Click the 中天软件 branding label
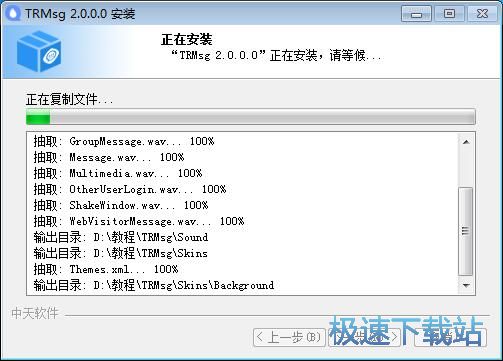Screen dimensions: 503x361 pyautogui.click(x=35, y=313)
